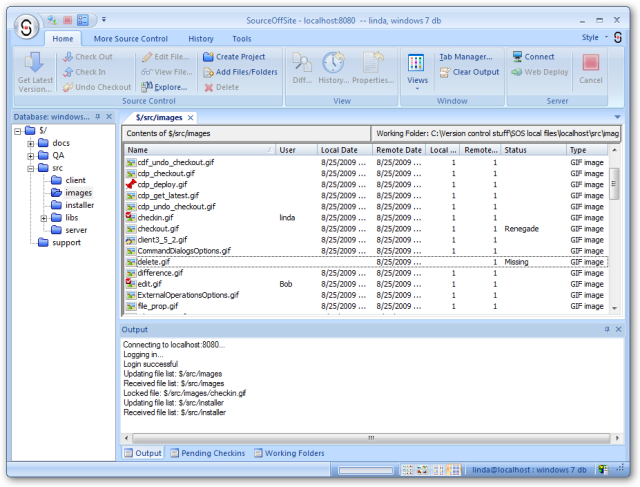
Task: Close the Output pane
Action: coord(618,329)
